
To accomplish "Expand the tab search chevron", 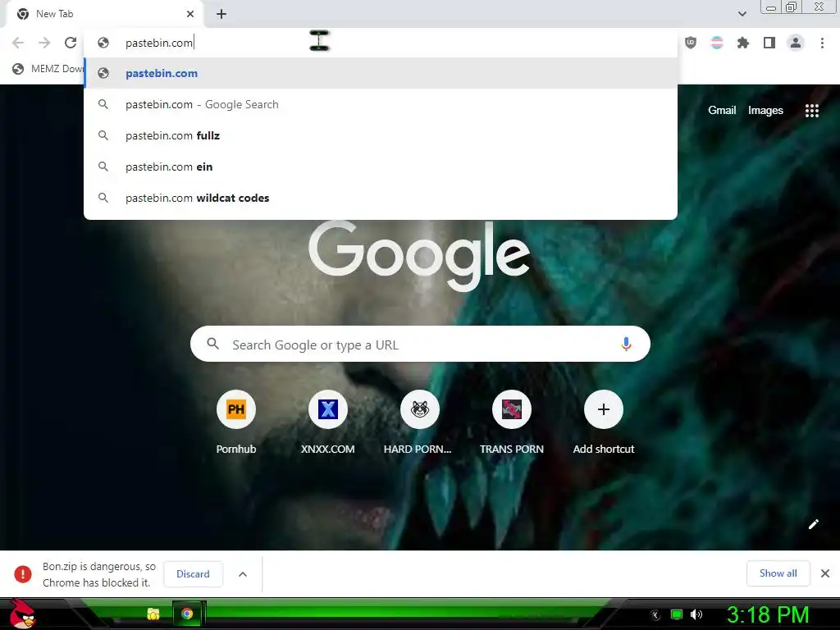I will click(742, 14).
